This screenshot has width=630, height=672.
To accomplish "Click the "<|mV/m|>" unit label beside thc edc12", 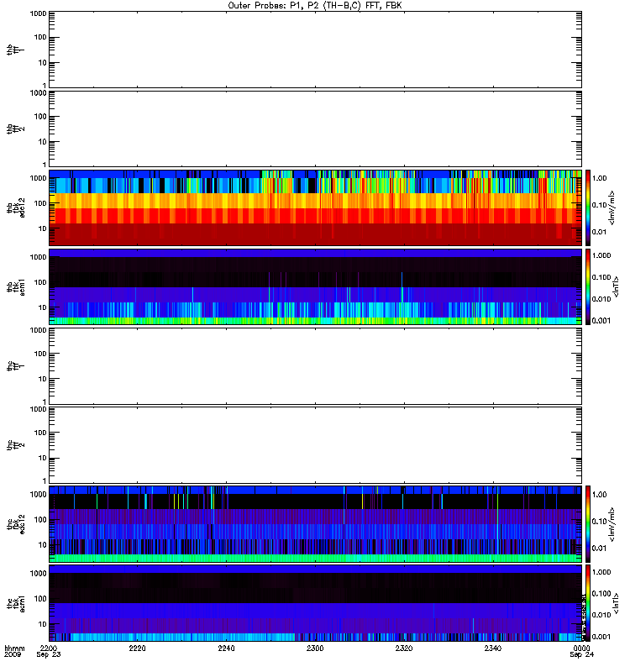I will click(x=612, y=524).
